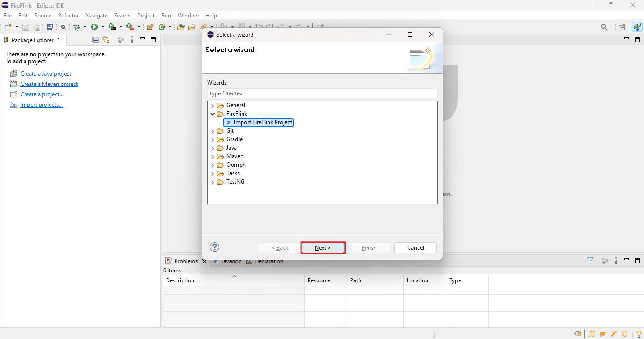
Task: Run the program with green play icon
Action: pos(94,27)
